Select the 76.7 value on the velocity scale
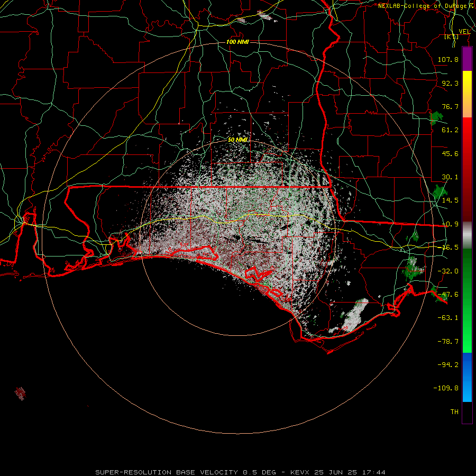The height and width of the screenshot is (476, 476). pos(450,106)
